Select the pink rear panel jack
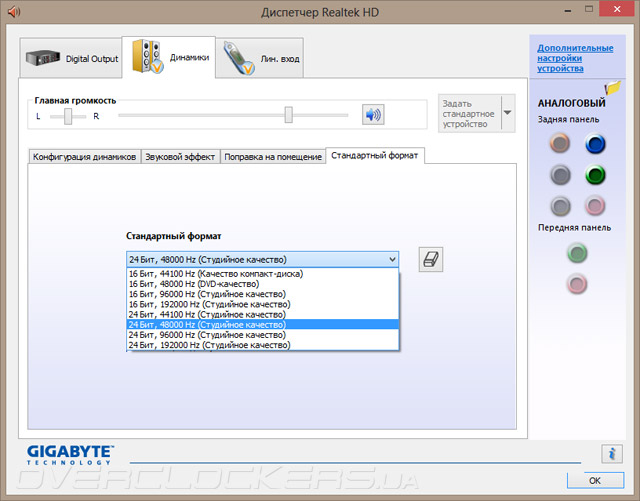 [595, 205]
